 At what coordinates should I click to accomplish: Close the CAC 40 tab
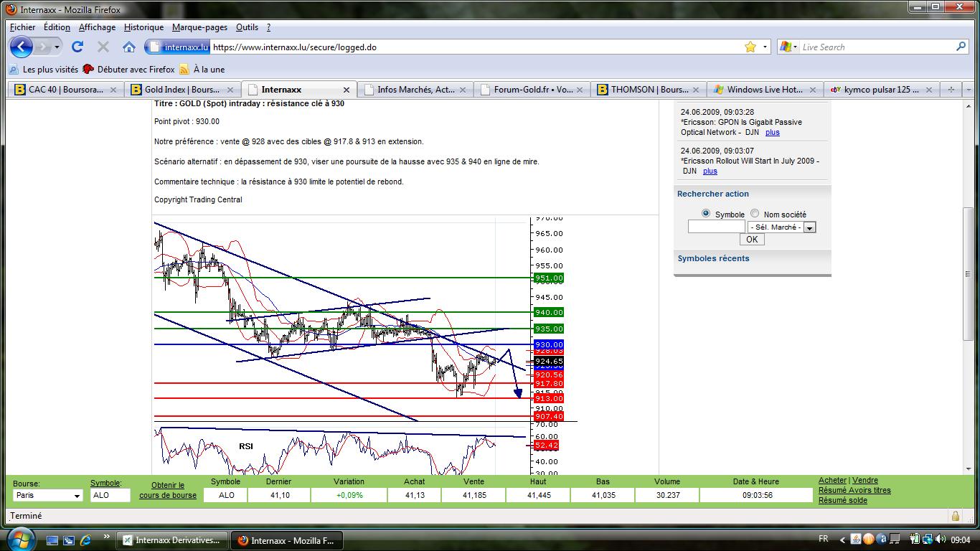coord(113,90)
